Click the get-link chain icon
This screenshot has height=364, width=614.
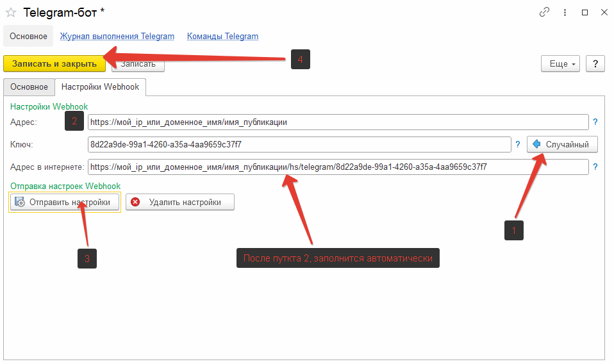tap(544, 12)
